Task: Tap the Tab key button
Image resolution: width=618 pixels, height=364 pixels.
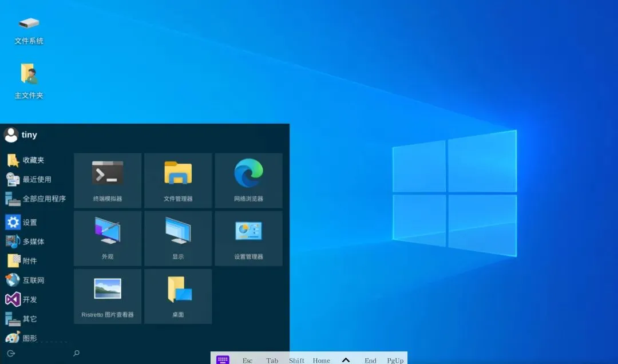Action: [272, 361]
